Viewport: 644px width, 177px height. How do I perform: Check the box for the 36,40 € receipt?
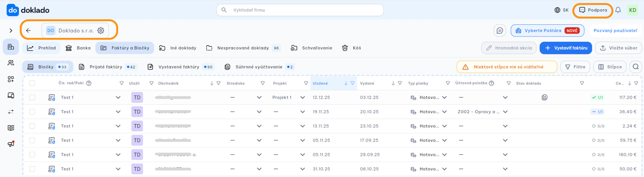[x=32, y=112]
